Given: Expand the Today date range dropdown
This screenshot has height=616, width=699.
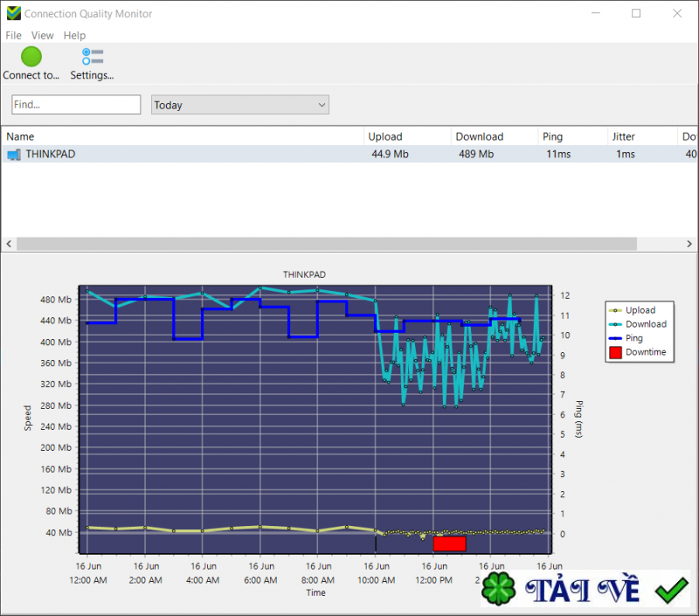Looking at the screenshot, I should point(322,105).
